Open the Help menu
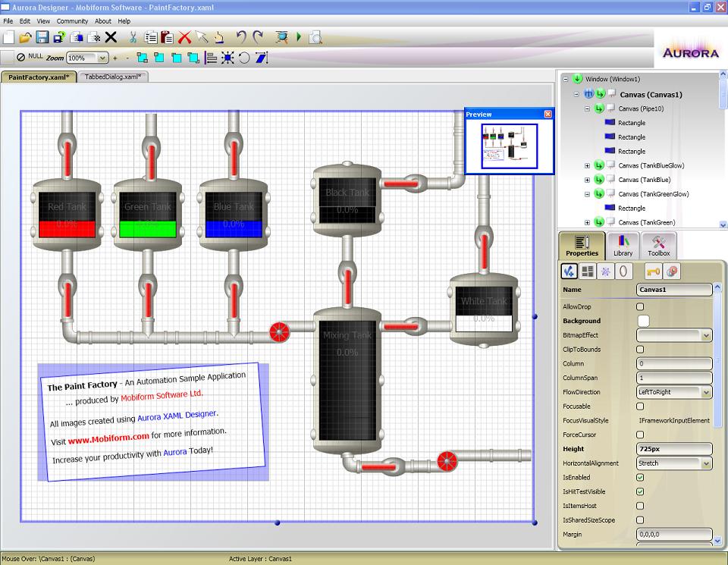Viewport: 728px width, 565px height. coord(124,21)
